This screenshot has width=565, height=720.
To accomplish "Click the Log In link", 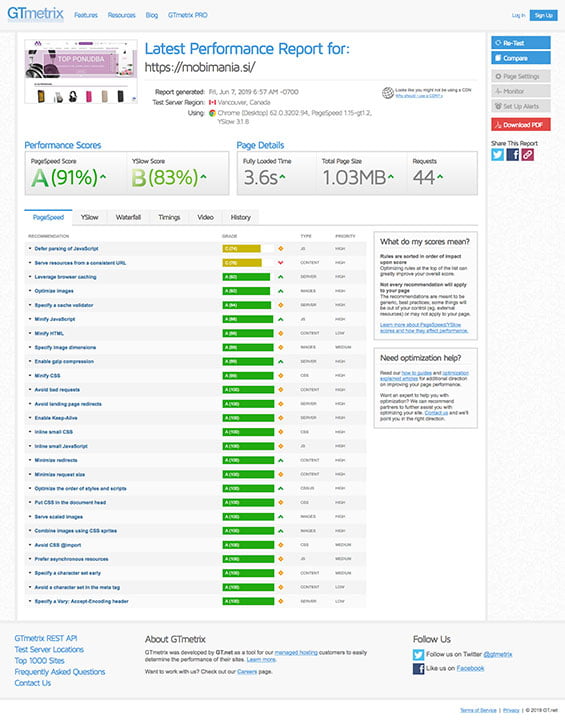I will (x=518, y=15).
